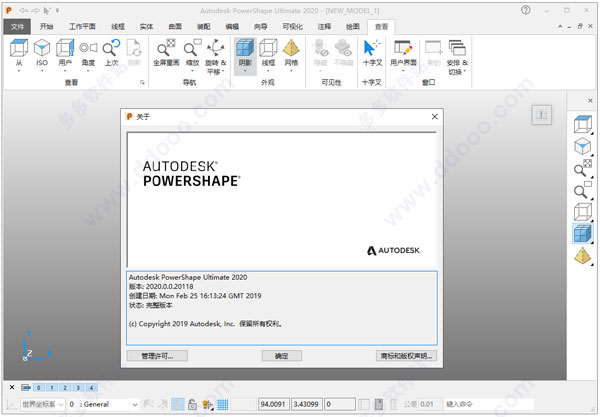Click the 管理许可... button
600x417 pixels.
[157, 356]
